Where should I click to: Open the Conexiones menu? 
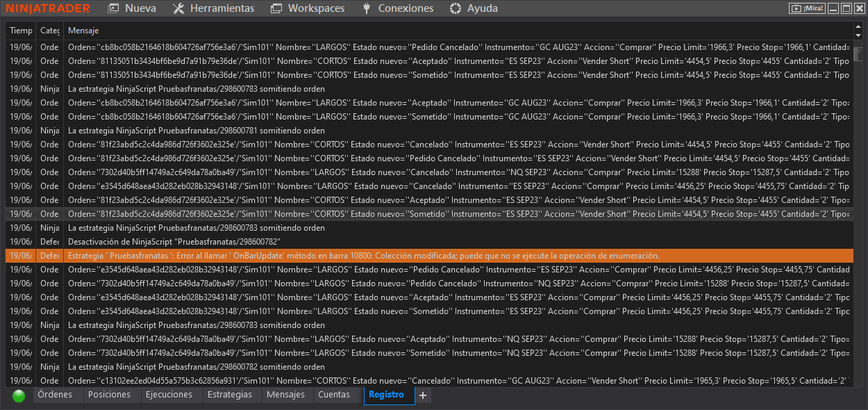click(397, 8)
